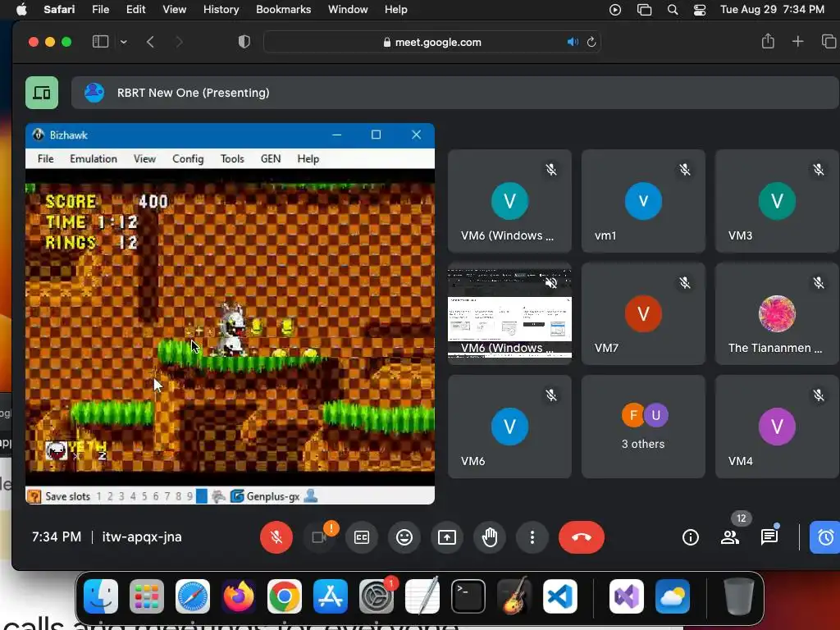Unmute the microphone in the Meet toolbar
Viewport: 840px width, 630px height.
(x=276, y=536)
